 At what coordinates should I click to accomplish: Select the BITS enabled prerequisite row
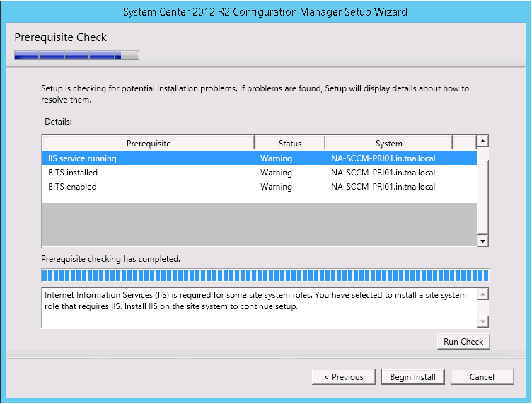[260, 187]
